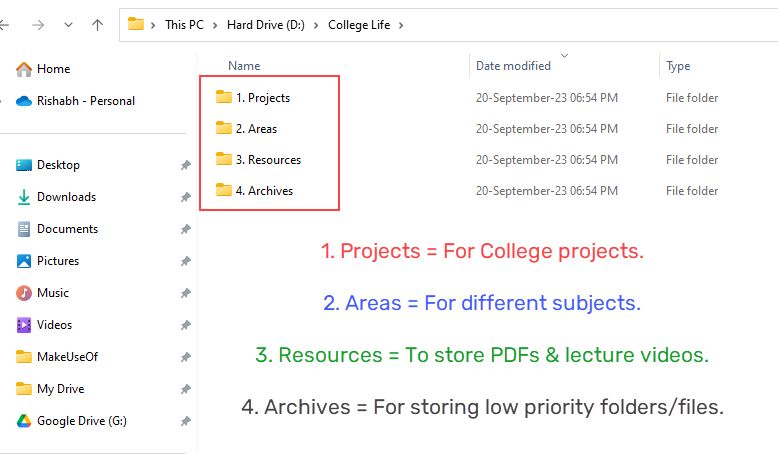
Task: Click the Downloads arrow icon
Action: click(24, 197)
